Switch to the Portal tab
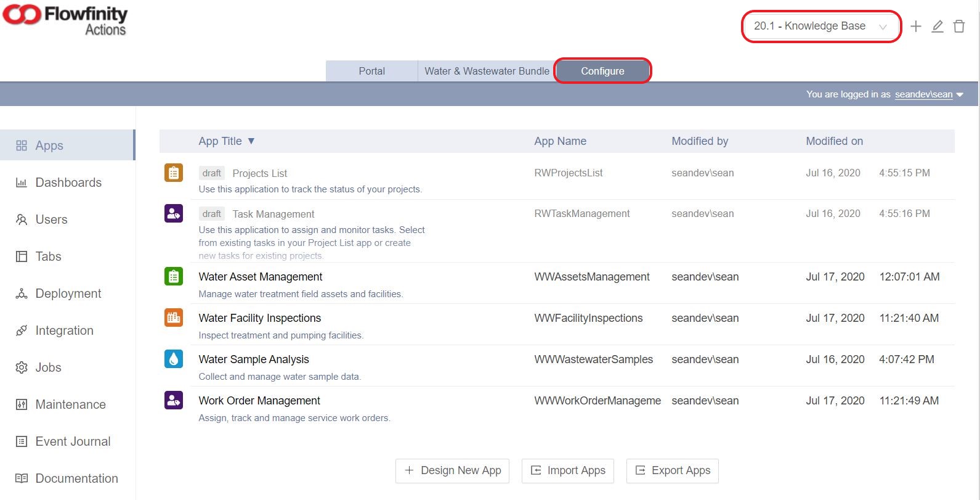This screenshot has height=500, width=980. [x=371, y=71]
